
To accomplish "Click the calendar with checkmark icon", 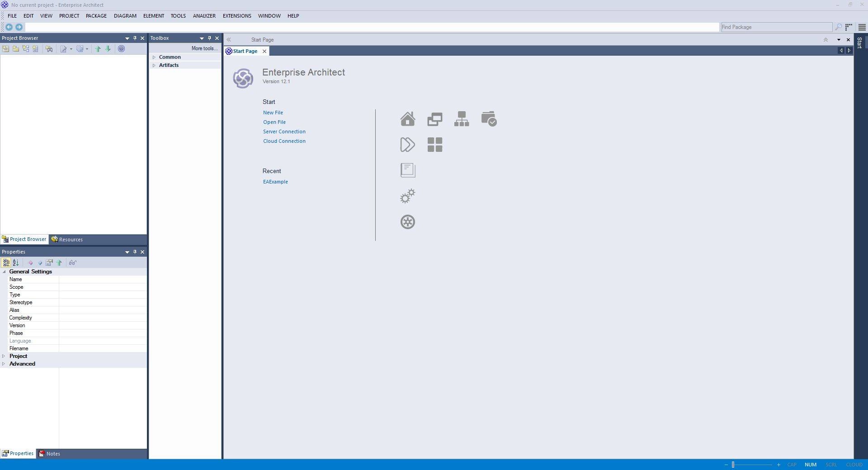I will coord(489,119).
